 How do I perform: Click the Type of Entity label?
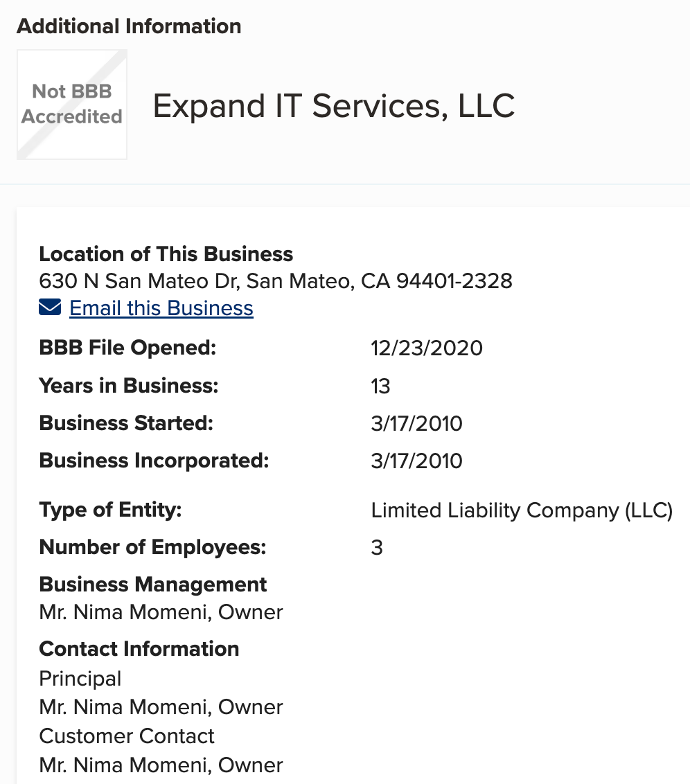click(111, 510)
